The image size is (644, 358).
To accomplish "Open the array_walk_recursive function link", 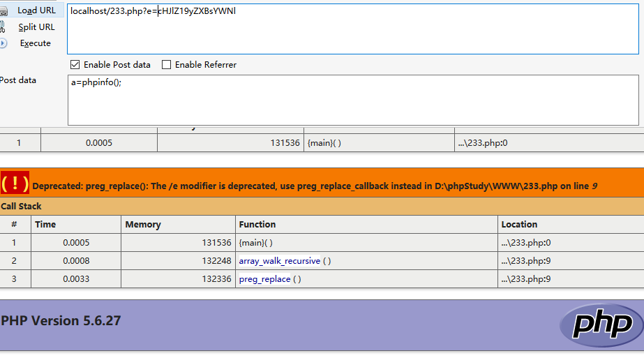I will 279,261.
